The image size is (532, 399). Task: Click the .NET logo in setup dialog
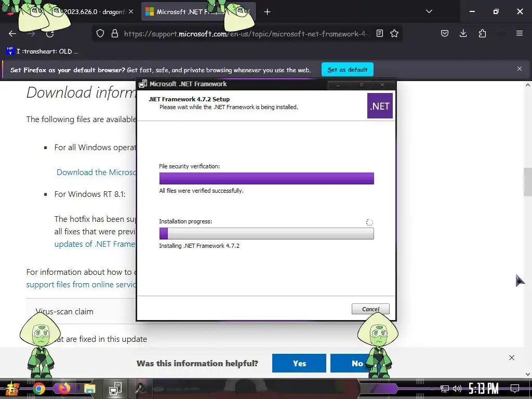click(x=380, y=106)
